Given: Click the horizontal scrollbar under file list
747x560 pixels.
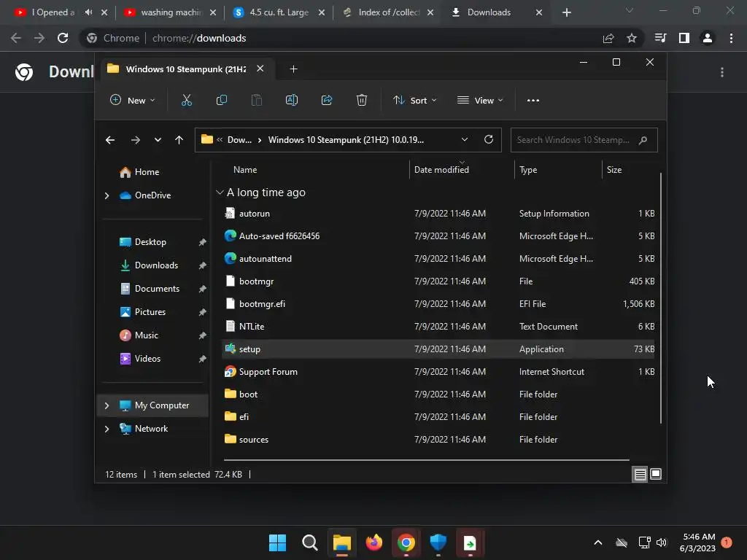Looking at the screenshot, I should (426, 460).
